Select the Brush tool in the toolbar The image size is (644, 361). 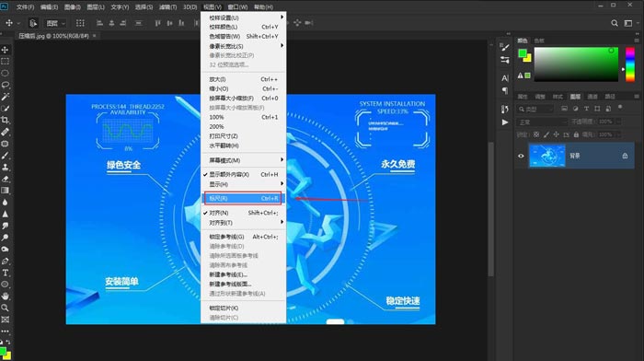point(5,156)
